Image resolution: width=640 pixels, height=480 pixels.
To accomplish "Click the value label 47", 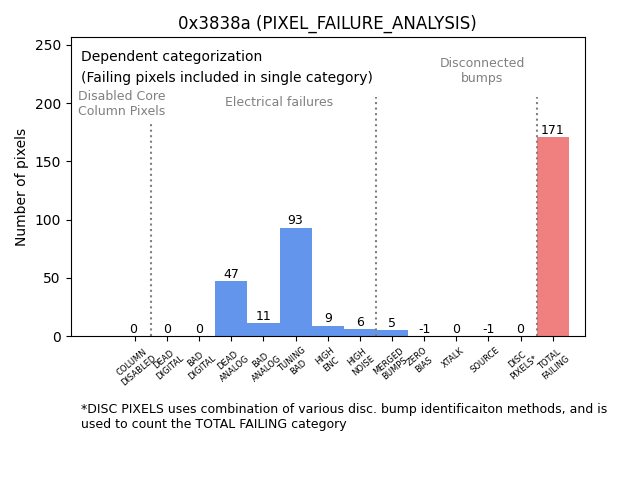I will pos(231,274).
